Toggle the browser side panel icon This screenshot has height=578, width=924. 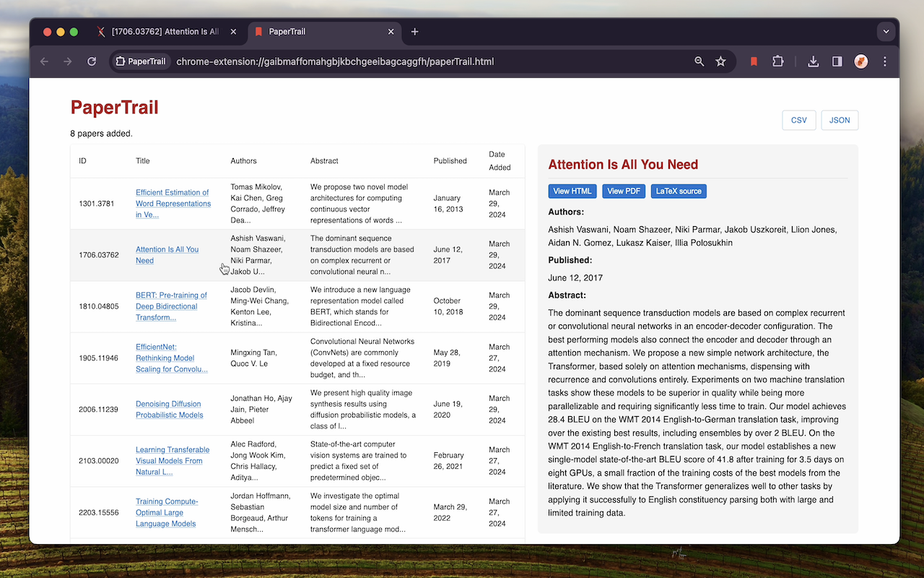click(x=837, y=61)
